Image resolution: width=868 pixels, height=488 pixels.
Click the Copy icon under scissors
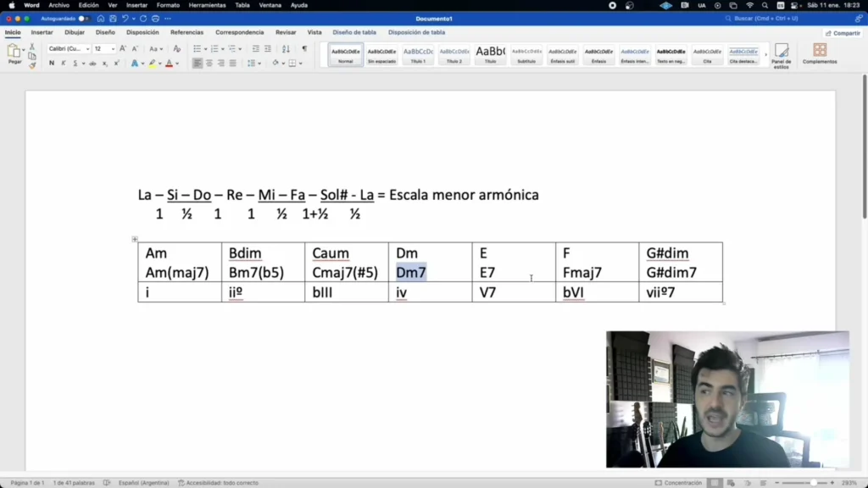pyautogui.click(x=32, y=57)
